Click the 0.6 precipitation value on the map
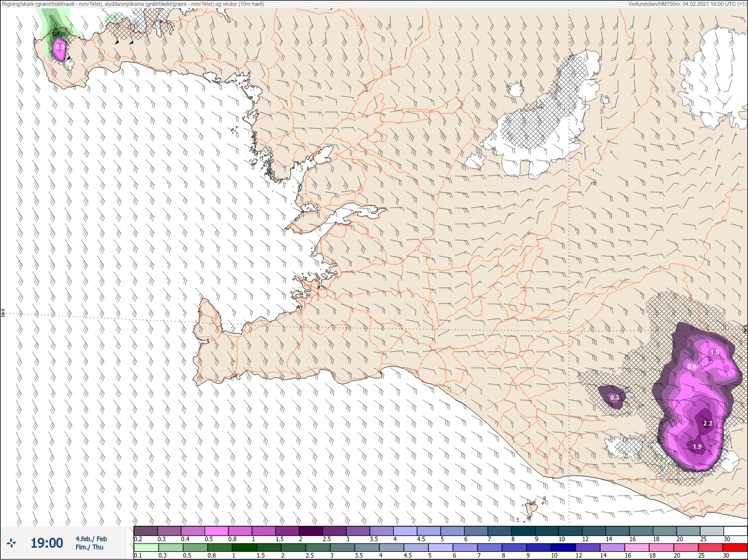 [x=692, y=367]
